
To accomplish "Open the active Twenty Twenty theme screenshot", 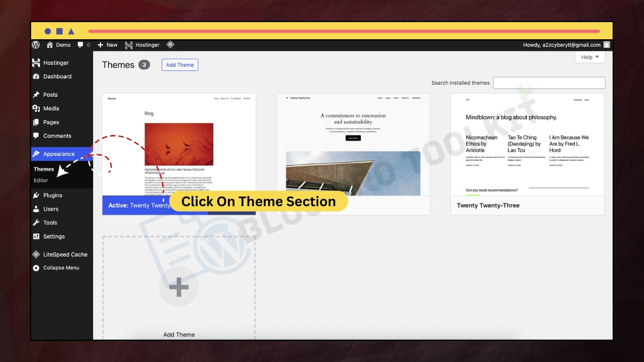I will click(179, 145).
